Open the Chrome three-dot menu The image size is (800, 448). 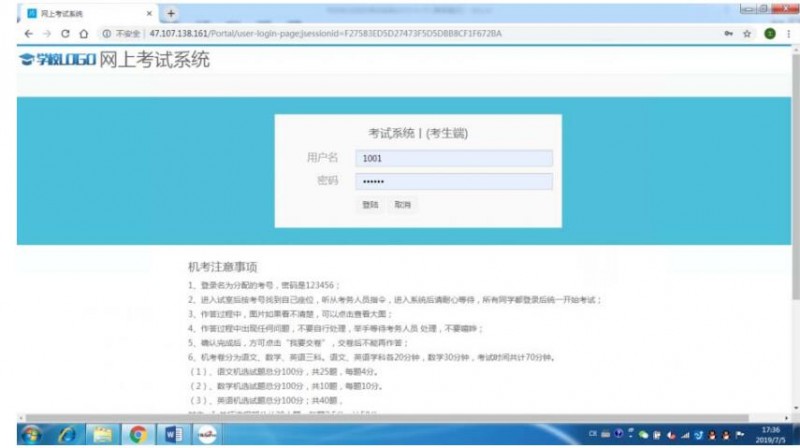coord(788,34)
